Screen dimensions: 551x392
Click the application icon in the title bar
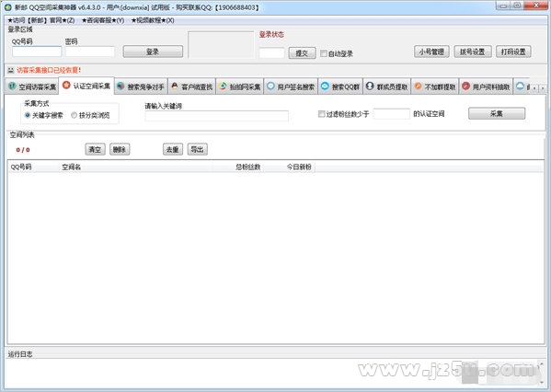point(7,7)
